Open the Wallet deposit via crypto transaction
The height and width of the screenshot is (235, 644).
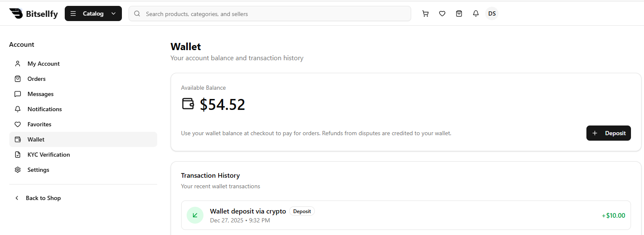248,211
